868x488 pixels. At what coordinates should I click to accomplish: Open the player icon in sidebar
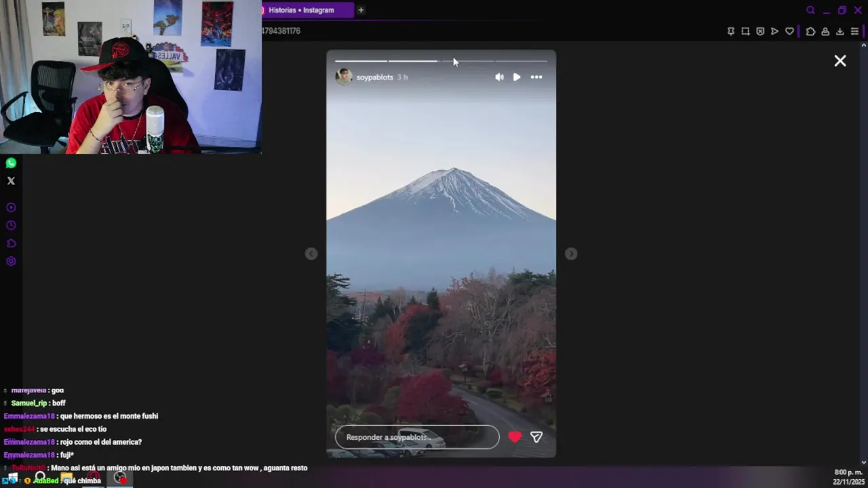11,208
